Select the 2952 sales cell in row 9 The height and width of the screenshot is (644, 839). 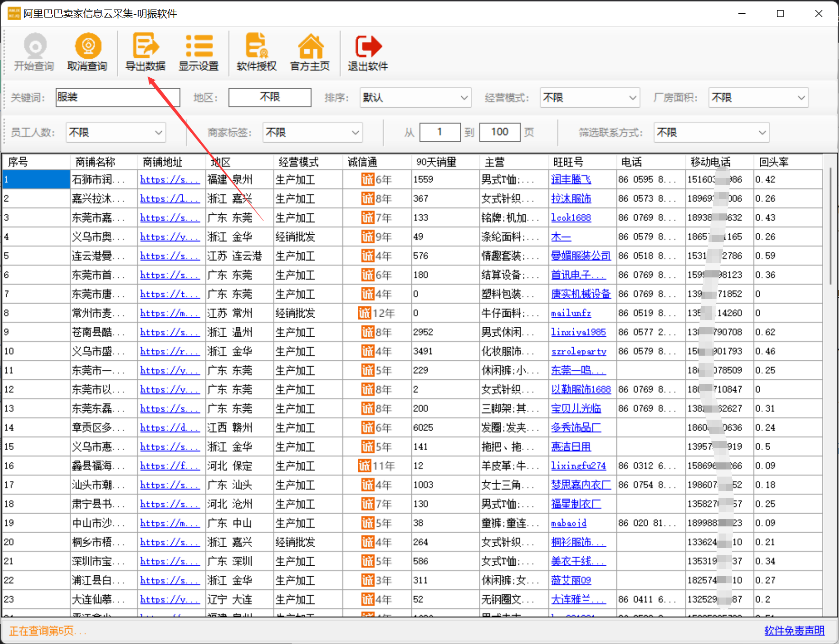click(446, 332)
